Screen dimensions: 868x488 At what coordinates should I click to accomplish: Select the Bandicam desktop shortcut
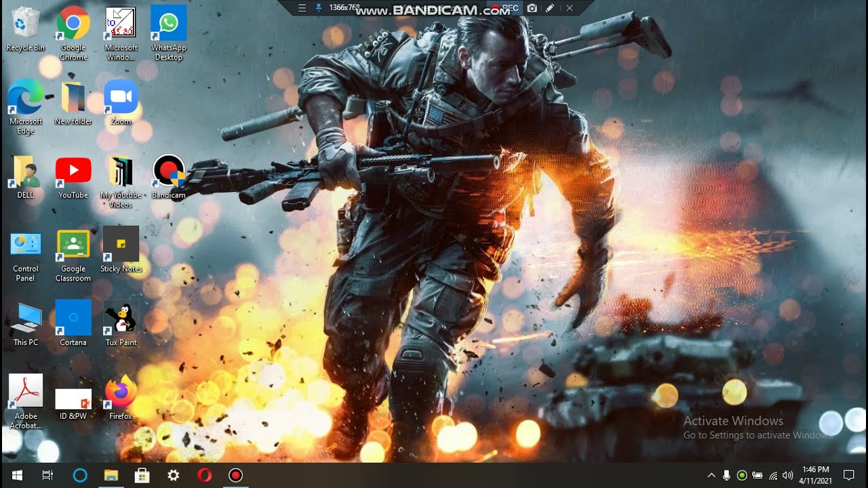click(168, 176)
